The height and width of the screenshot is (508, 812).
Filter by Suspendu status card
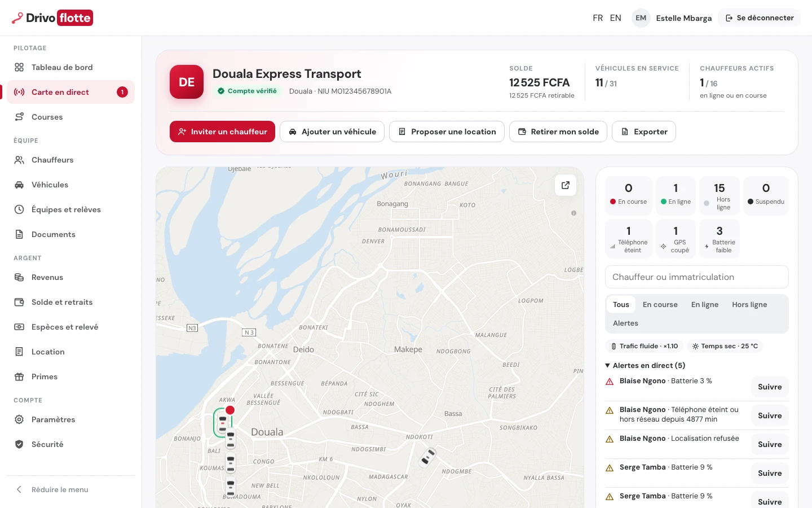(766, 195)
